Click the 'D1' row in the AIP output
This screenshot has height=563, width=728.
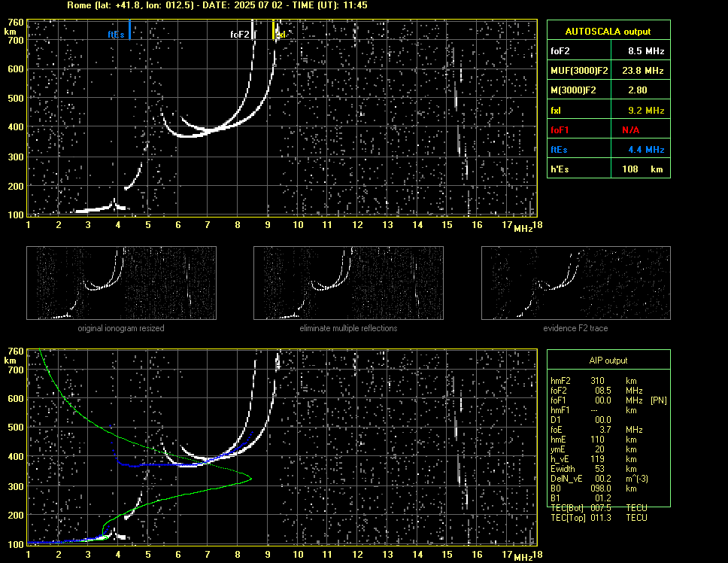coord(581,420)
